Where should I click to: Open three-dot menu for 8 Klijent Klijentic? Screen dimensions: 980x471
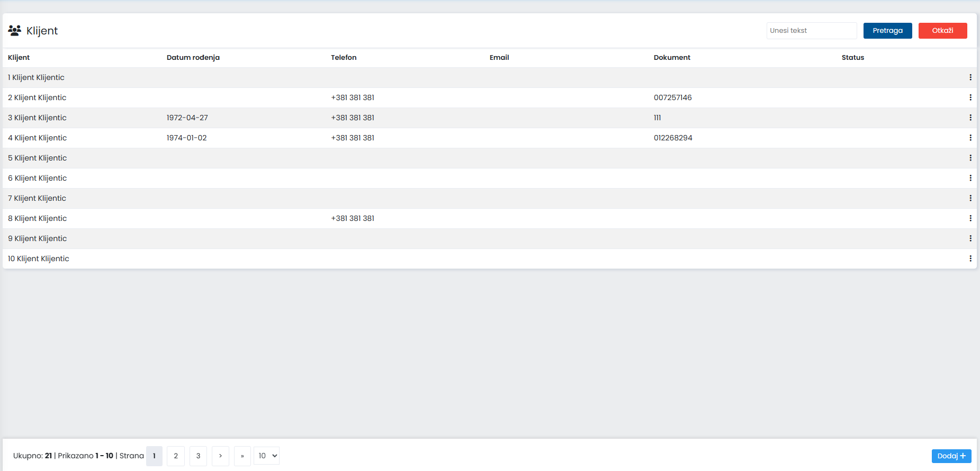(x=970, y=218)
